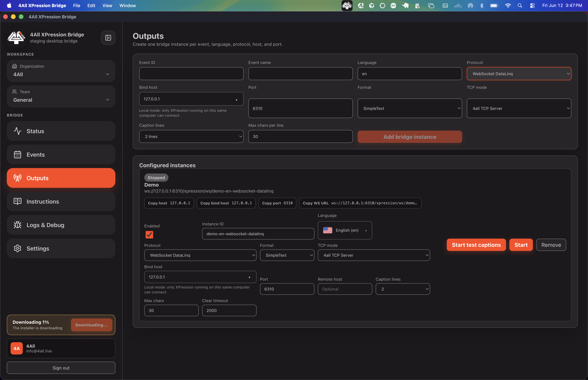Open Status via its pulse icon
This screenshot has height=380, width=588.
click(x=18, y=131)
